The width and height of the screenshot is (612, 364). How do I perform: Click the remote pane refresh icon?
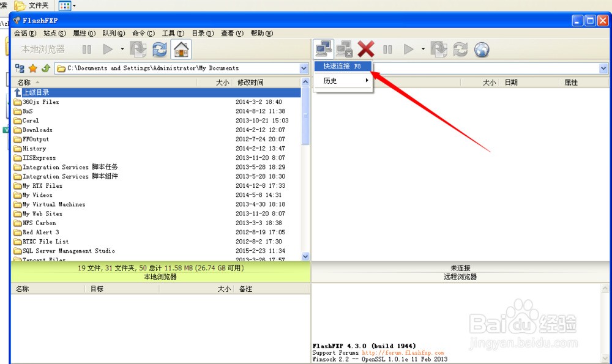coord(461,50)
